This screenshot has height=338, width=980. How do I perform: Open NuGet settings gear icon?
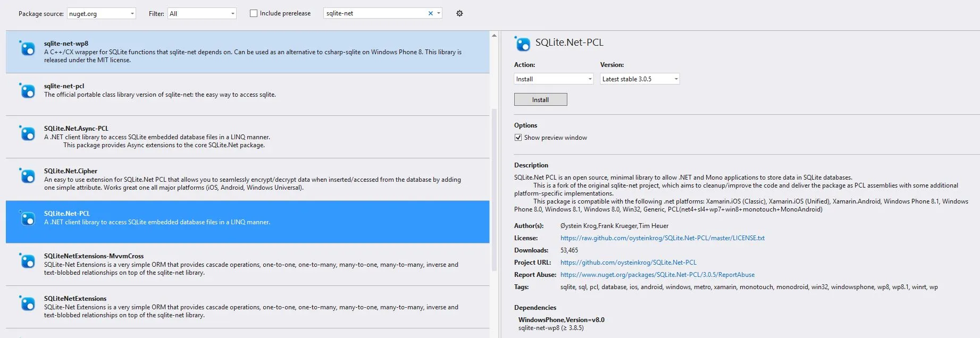point(459,13)
